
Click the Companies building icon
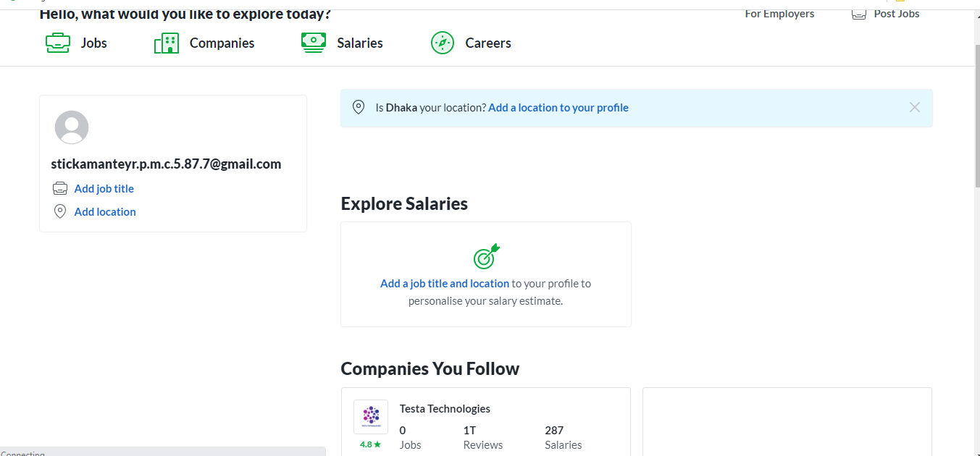167,43
